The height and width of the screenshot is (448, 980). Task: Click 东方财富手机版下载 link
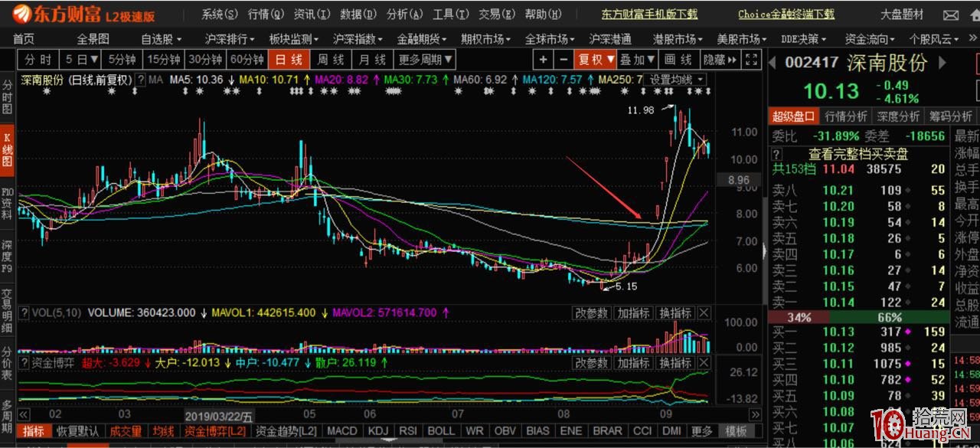coord(649,15)
